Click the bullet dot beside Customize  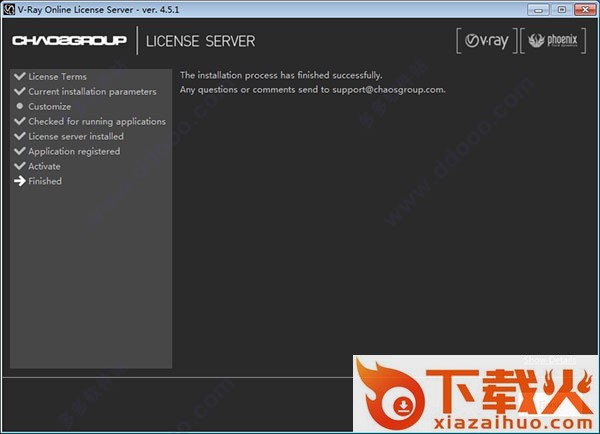[x=19, y=106]
